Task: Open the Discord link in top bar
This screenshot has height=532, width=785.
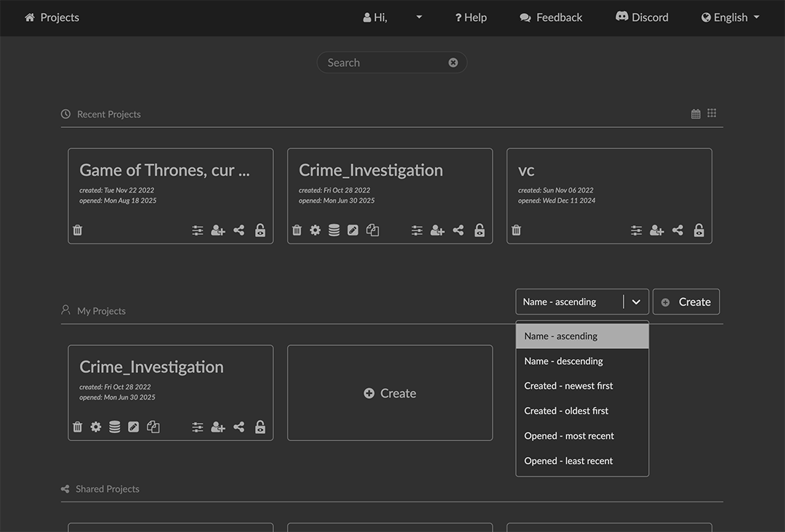Action: pos(642,17)
